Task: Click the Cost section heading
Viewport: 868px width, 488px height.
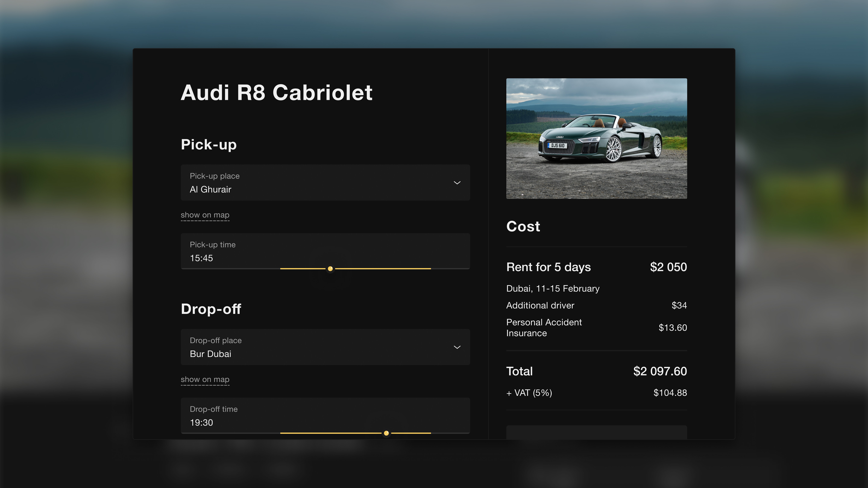Action: point(523,226)
